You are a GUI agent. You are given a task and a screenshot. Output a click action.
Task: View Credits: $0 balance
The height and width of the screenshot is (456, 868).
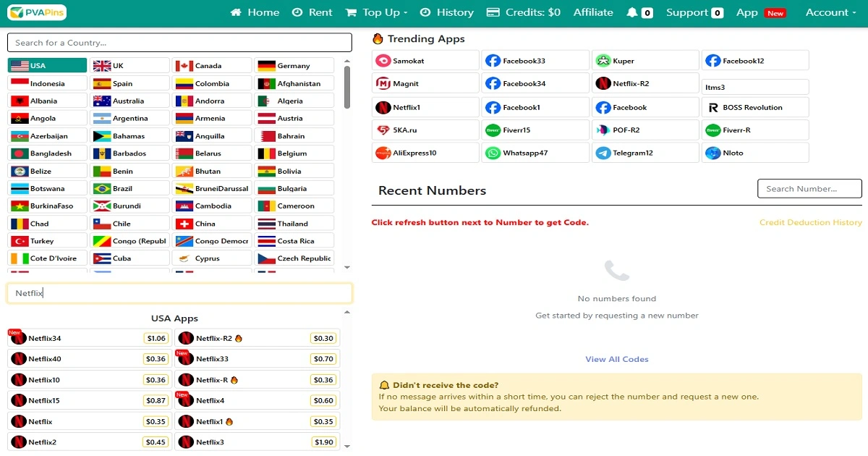(x=524, y=12)
